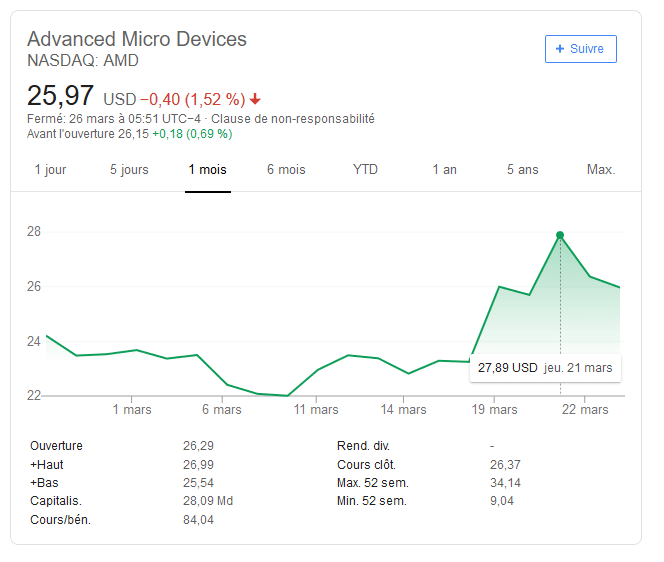Click the Suivre follow button
Screen dimensions: 664x562
click(x=581, y=49)
